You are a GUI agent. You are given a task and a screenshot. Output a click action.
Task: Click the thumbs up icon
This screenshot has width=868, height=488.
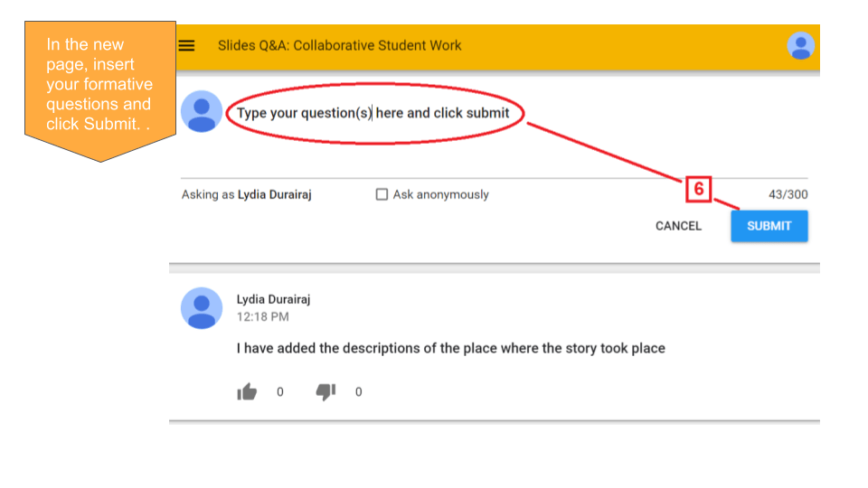(247, 391)
